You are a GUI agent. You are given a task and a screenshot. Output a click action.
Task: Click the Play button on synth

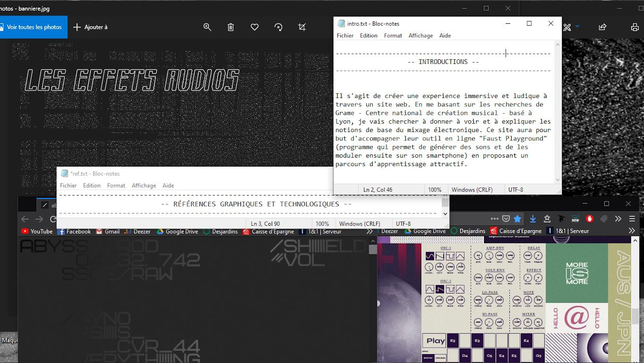click(435, 341)
